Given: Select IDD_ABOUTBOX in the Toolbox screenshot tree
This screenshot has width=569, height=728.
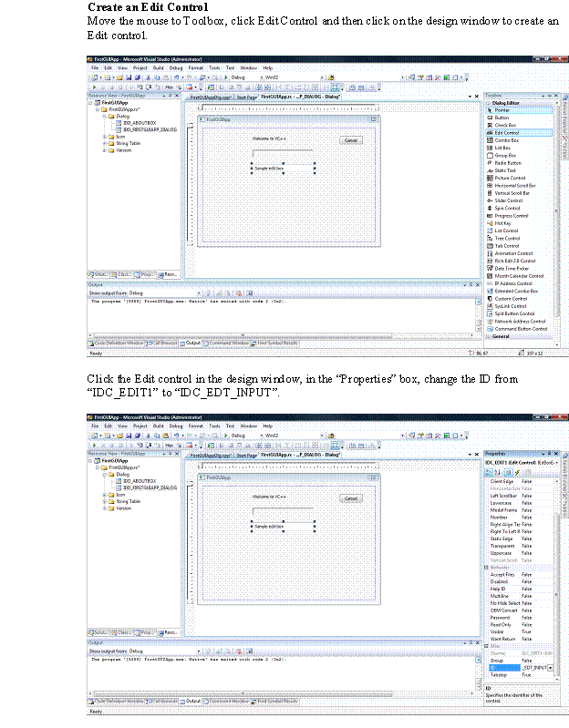Looking at the screenshot, I should 140,123.
